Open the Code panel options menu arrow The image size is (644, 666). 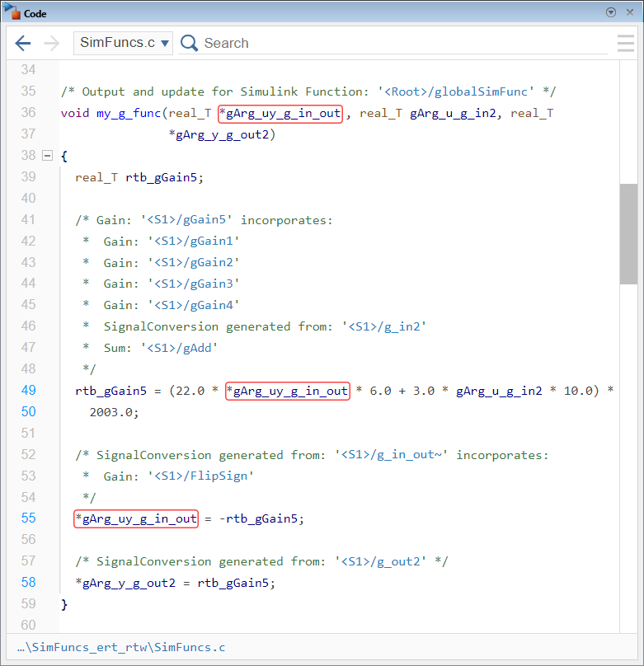[611, 12]
